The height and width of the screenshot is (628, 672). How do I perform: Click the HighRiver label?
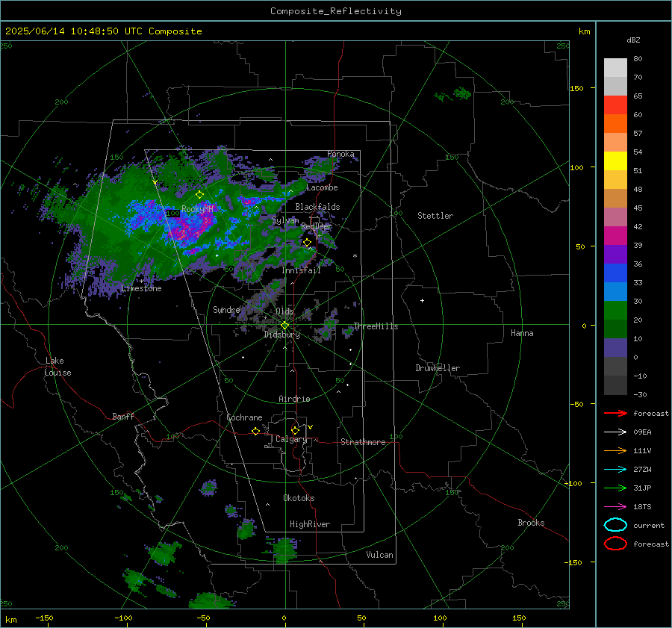pyautogui.click(x=310, y=524)
